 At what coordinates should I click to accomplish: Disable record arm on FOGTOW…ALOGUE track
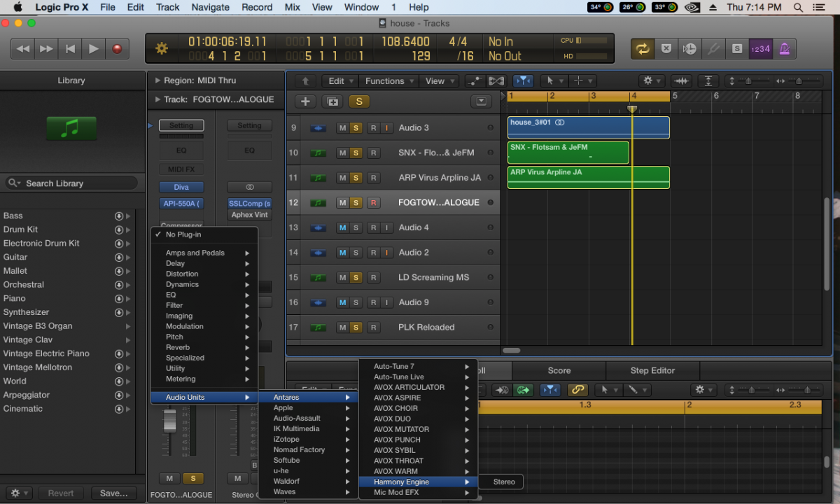pos(373,203)
